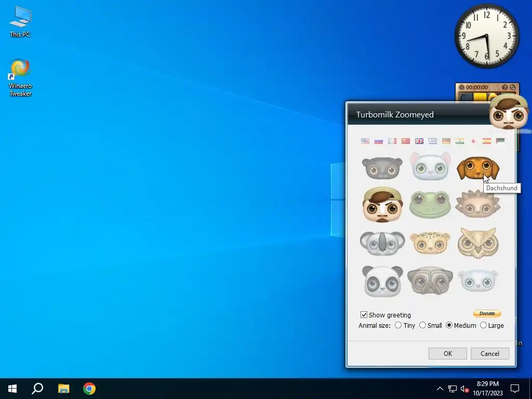Choose the Indian flag language

pyautogui.click(x=460, y=141)
